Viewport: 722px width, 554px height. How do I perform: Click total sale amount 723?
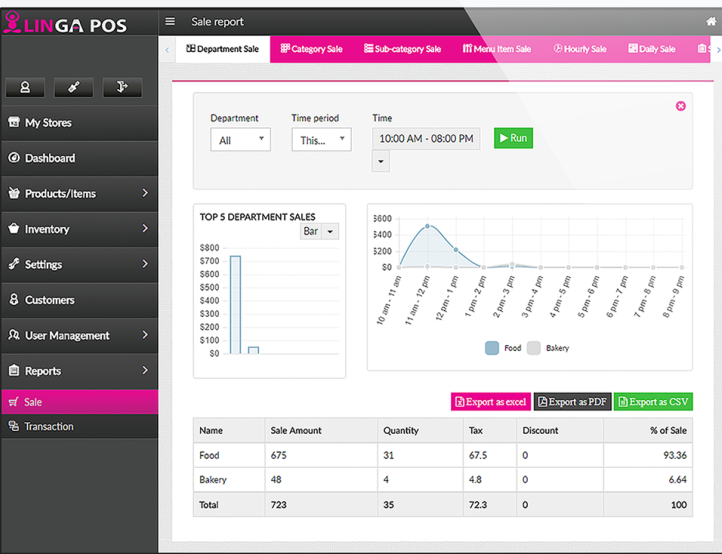(278, 505)
